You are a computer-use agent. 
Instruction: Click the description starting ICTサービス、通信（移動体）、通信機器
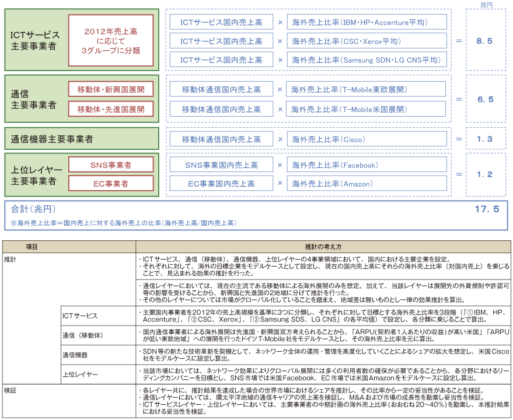pyautogui.click(x=324, y=266)
